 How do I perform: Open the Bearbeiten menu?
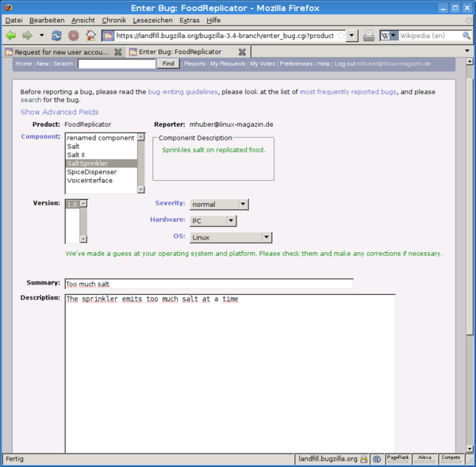pyautogui.click(x=47, y=21)
